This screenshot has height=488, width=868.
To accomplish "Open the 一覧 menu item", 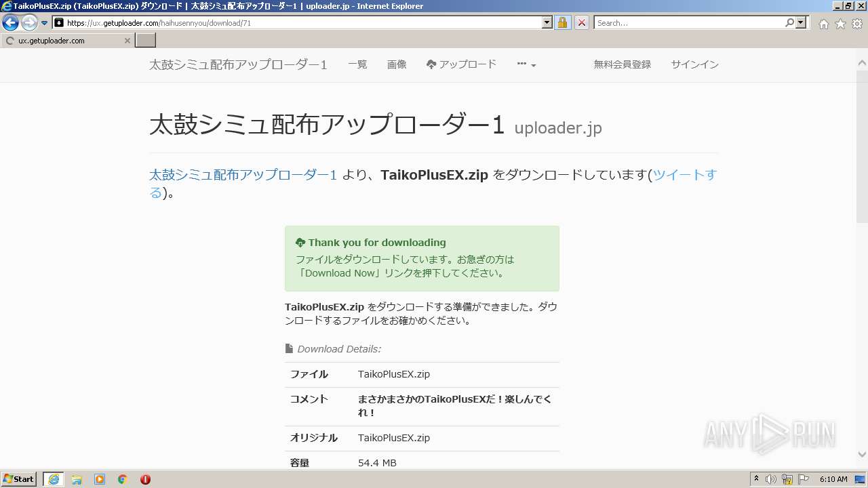I will [x=357, y=64].
